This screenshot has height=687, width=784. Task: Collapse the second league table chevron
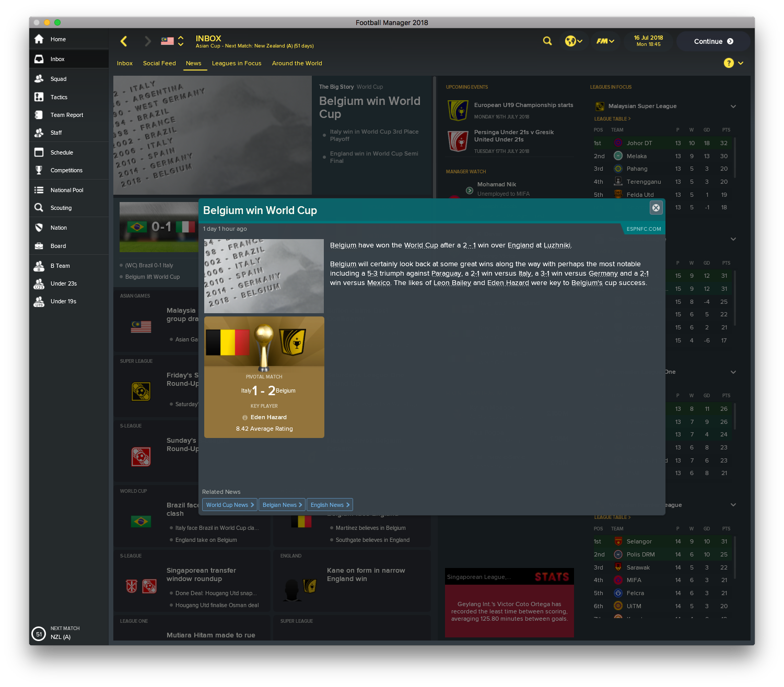(x=733, y=239)
